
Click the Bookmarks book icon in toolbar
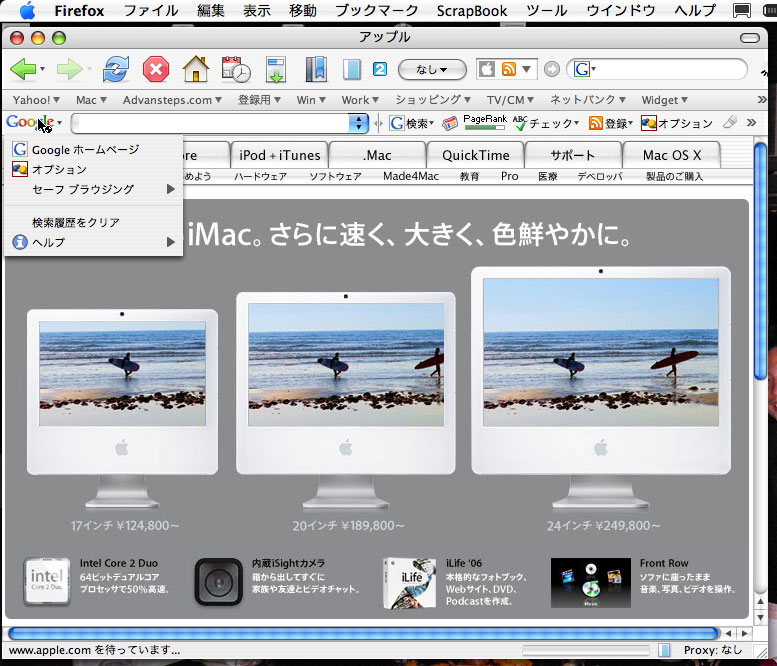coord(315,70)
